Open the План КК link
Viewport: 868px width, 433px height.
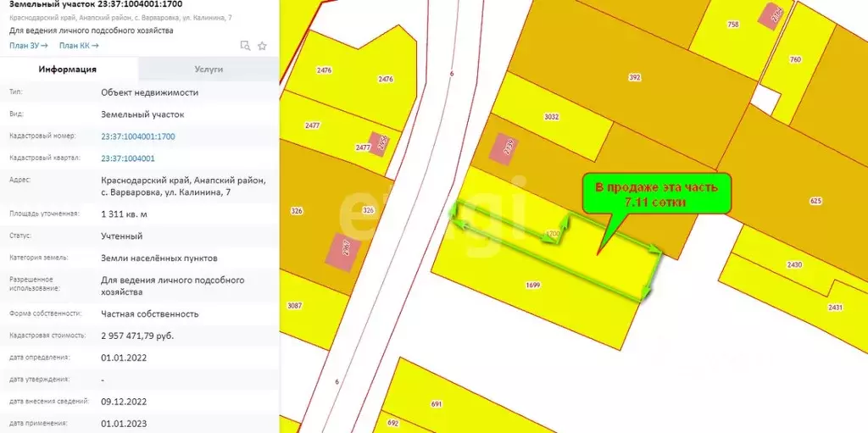[79, 46]
